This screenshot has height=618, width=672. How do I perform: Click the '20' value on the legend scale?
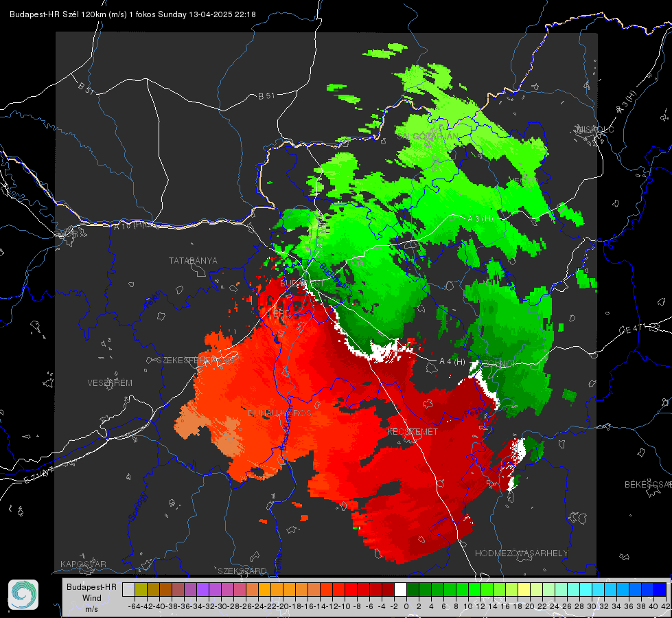pos(530,606)
